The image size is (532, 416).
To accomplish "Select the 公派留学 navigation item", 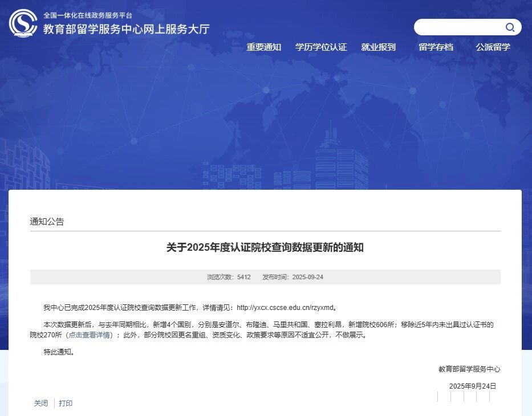I will 493,47.
